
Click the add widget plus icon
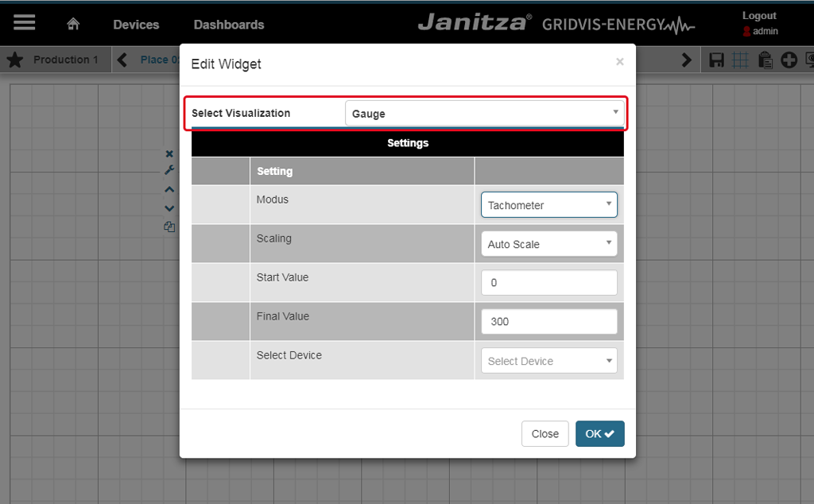pyautogui.click(x=789, y=60)
